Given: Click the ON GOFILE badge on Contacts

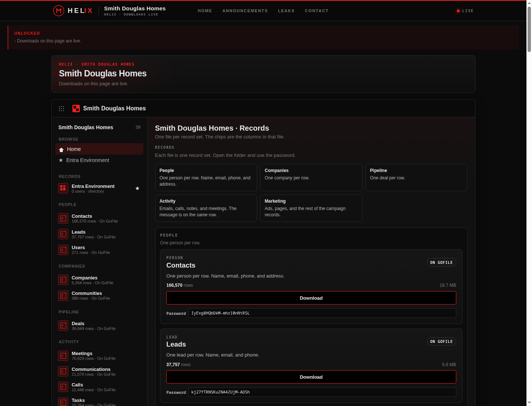Looking at the screenshot, I should click(x=441, y=262).
